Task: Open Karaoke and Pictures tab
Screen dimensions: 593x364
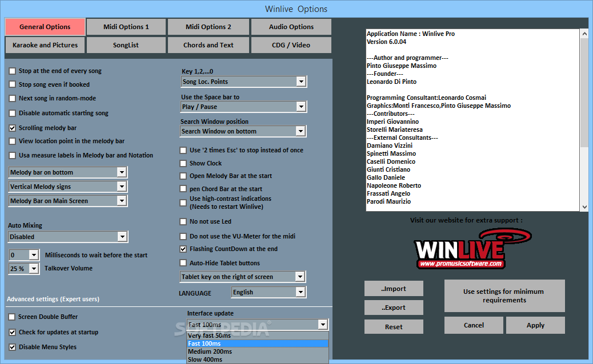Action: pos(45,45)
